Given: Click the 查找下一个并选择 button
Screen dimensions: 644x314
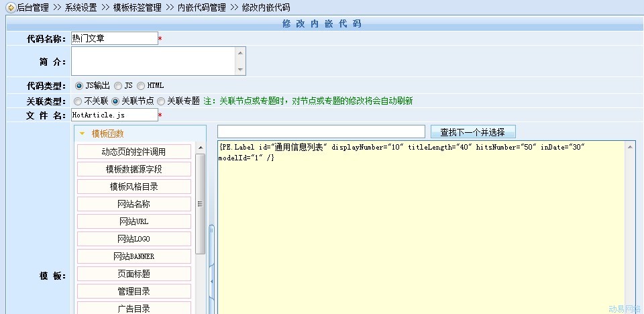Looking at the screenshot, I should 473,132.
